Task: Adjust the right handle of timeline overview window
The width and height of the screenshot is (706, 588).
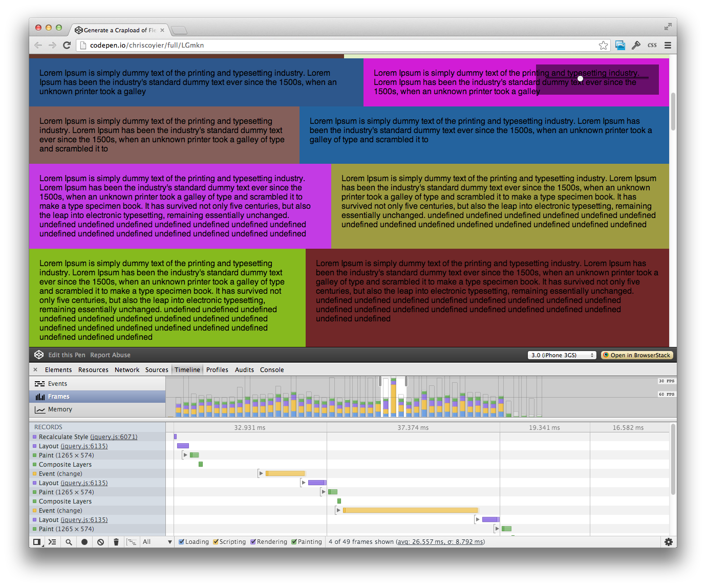Action: coord(406,381)
